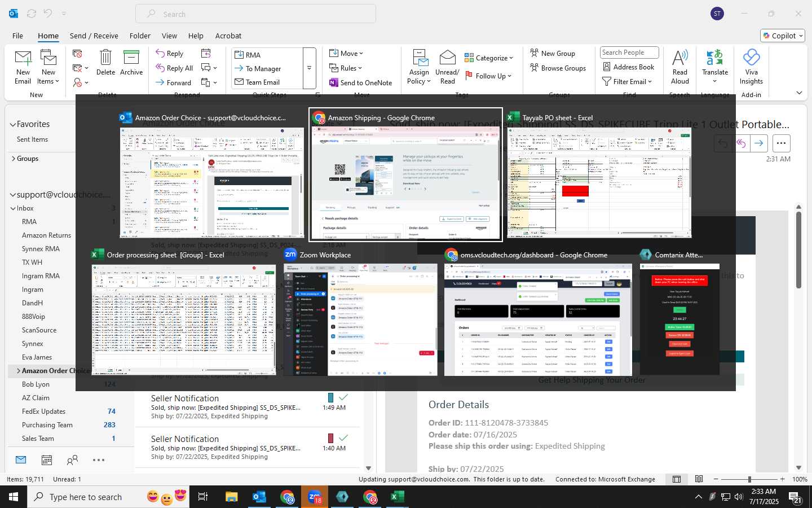Open the Rules dropdown
The width and height of the screenshot is (812, 508).
click(346, 68)
